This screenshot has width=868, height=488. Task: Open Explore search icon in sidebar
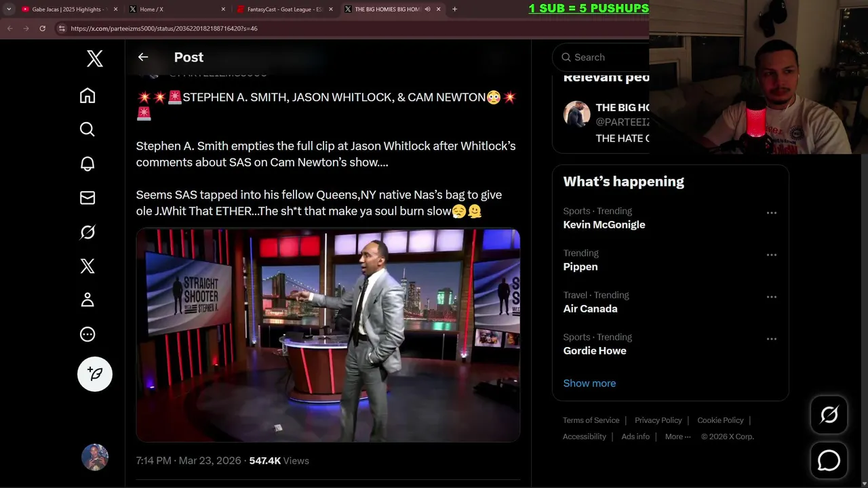point(87,129)
